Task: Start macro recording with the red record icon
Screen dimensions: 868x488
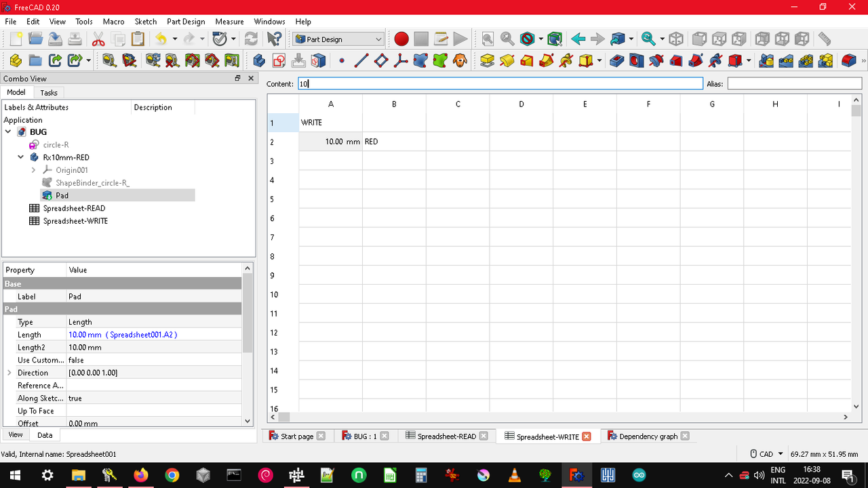Action: 401,39
